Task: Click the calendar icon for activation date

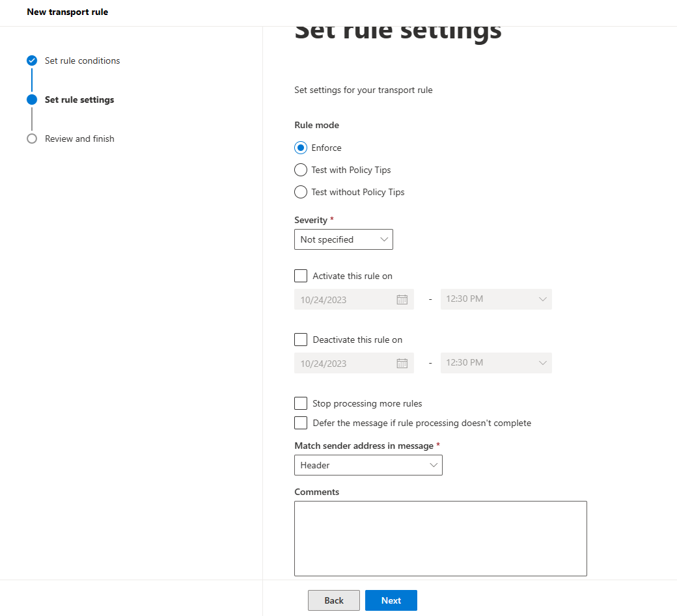Action: tap(402, 300)
